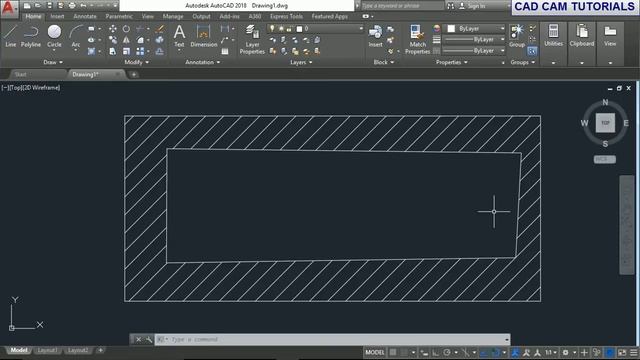Activate the Offset tool
640x360 pixels.
click(160, 51)
